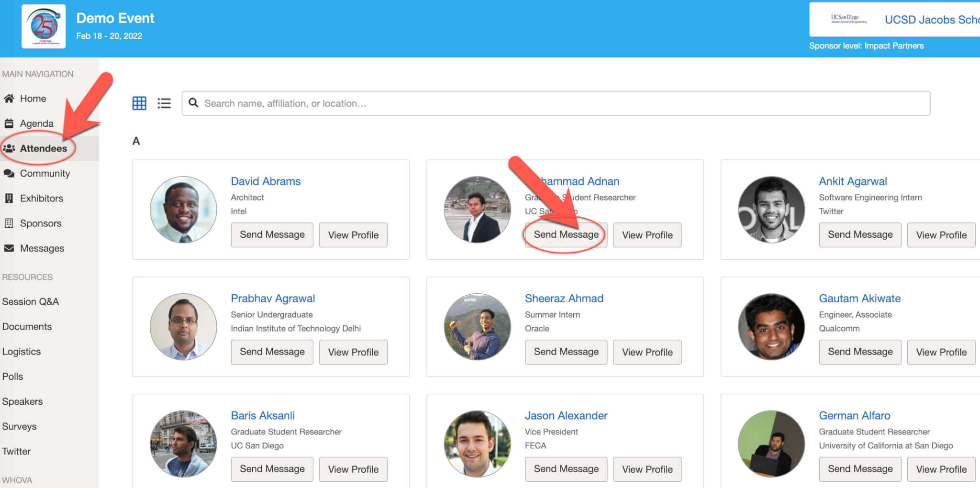Switch to list view icon
980x488 pixels.
[x=164, y=103]
